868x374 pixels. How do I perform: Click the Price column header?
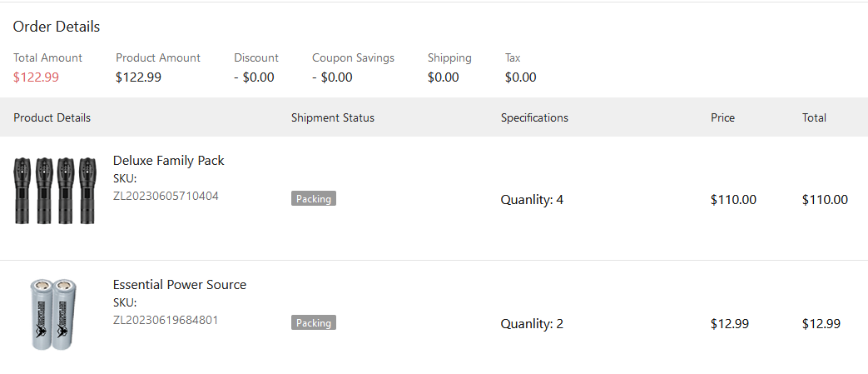pyautogui.click(x=722, y=117)
